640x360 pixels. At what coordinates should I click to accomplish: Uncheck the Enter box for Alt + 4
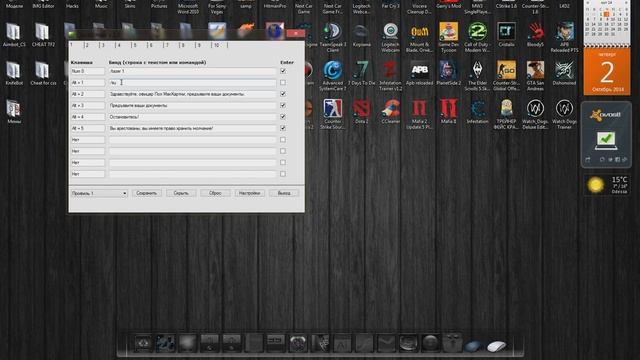click(x=283, y=117)
